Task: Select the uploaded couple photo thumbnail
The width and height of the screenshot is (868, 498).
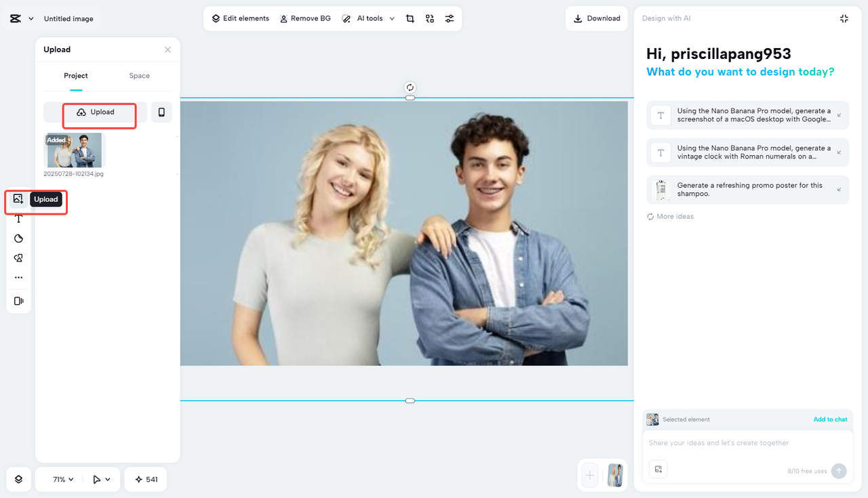Action: (x=75, y=150)
